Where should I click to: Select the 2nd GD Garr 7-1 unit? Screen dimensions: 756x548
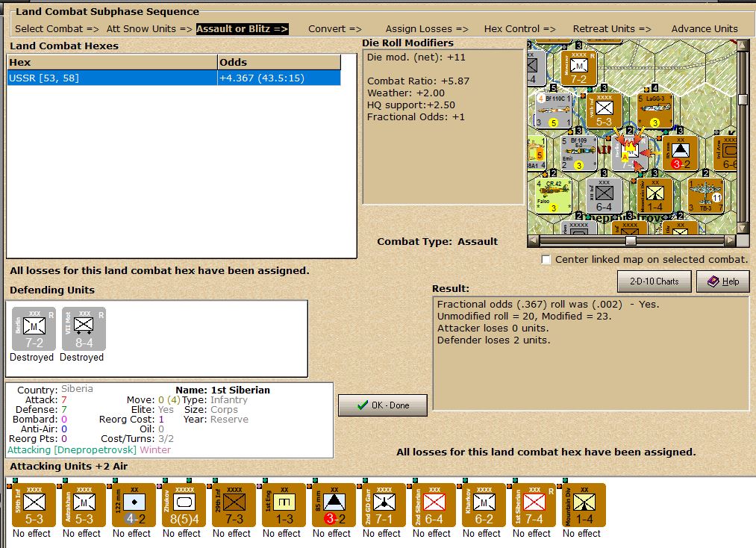click(384, 505)
